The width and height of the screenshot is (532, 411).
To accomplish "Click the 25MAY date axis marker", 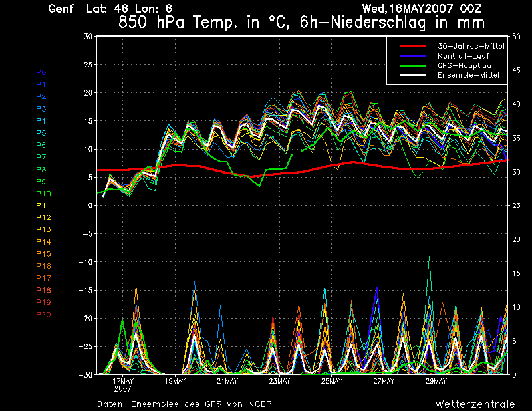I will (331, 382).
